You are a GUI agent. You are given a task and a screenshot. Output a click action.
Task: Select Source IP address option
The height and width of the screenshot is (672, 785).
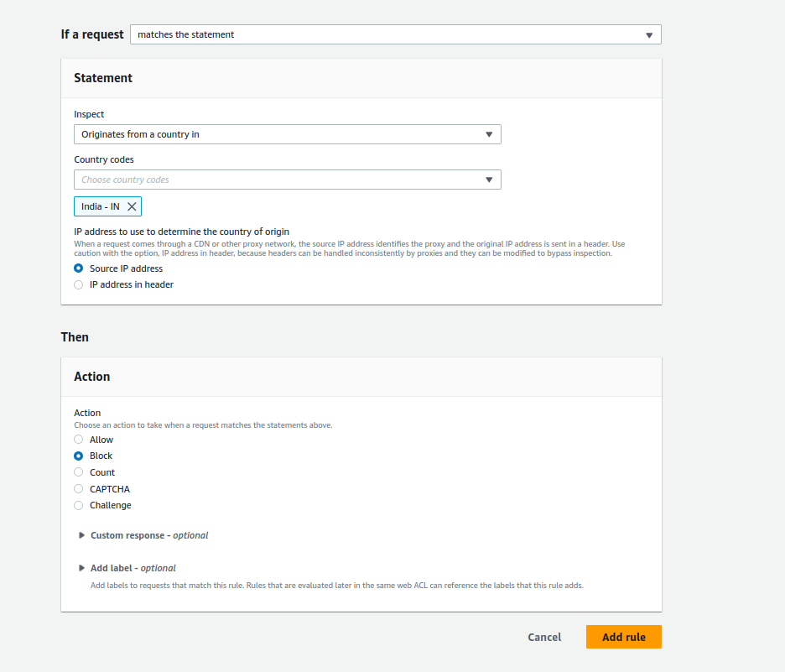pos(79,268)
